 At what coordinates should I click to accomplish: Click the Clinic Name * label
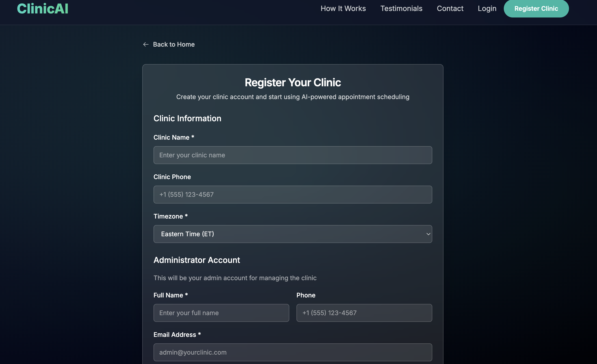[x=174, y=137]
